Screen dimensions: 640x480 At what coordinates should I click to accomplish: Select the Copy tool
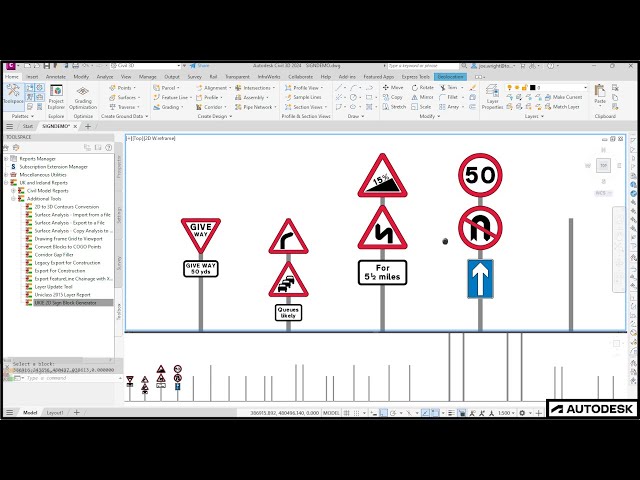[392, 97]
